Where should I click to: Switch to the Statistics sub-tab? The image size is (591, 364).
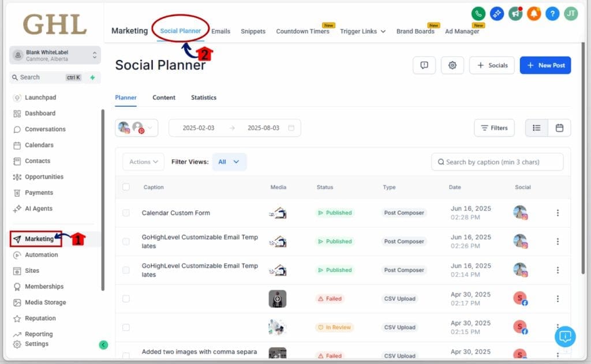point(204,97)
